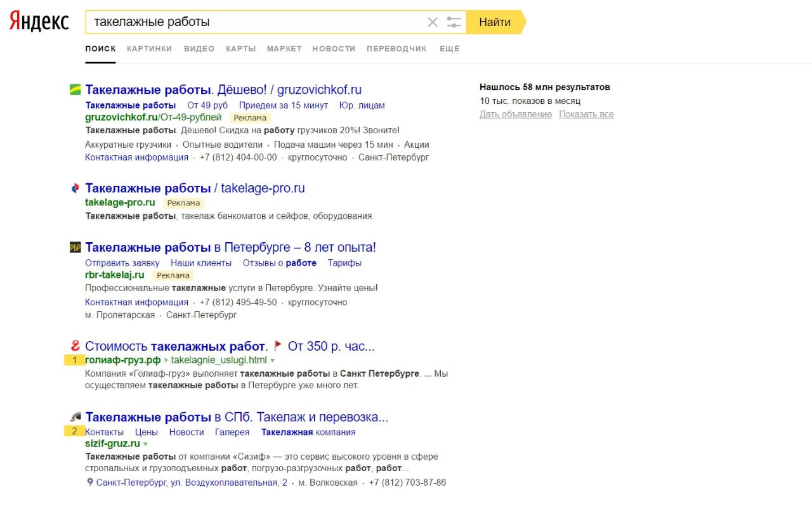Click the RBR favicon beside rbr-takelaj.ru result

(75, 247)
